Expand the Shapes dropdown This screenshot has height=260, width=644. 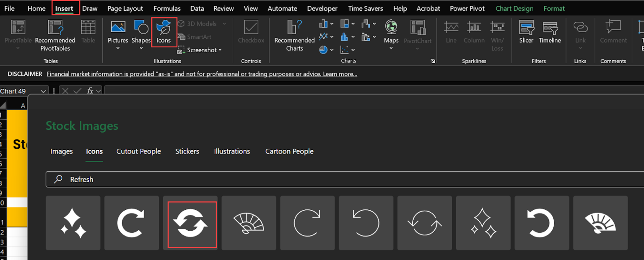pos(141,48)
